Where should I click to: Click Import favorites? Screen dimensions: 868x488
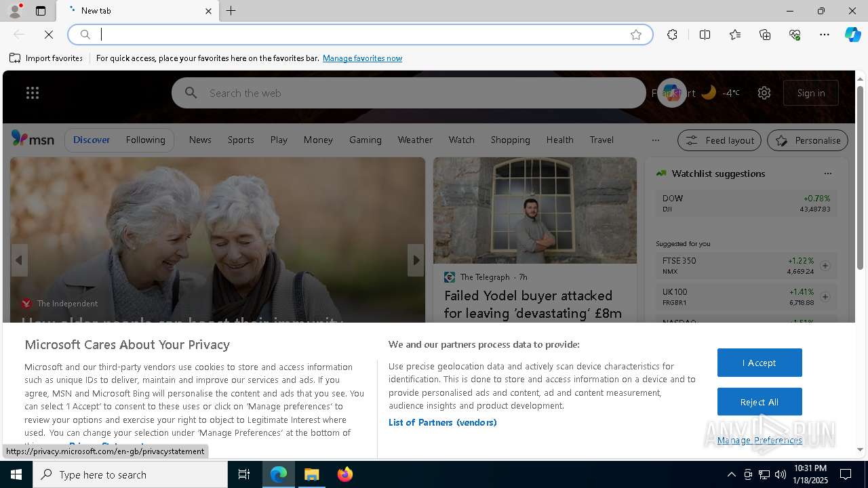(x=46, y=58)
